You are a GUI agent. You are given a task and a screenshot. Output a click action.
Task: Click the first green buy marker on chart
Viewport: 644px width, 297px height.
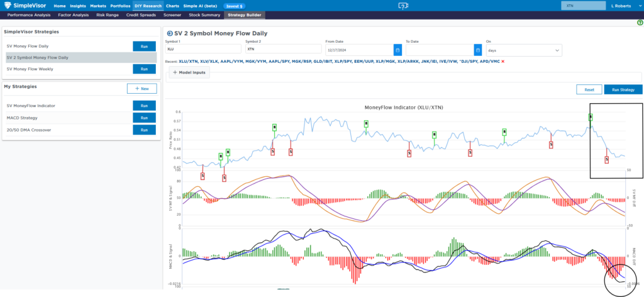tap(221, 157)
